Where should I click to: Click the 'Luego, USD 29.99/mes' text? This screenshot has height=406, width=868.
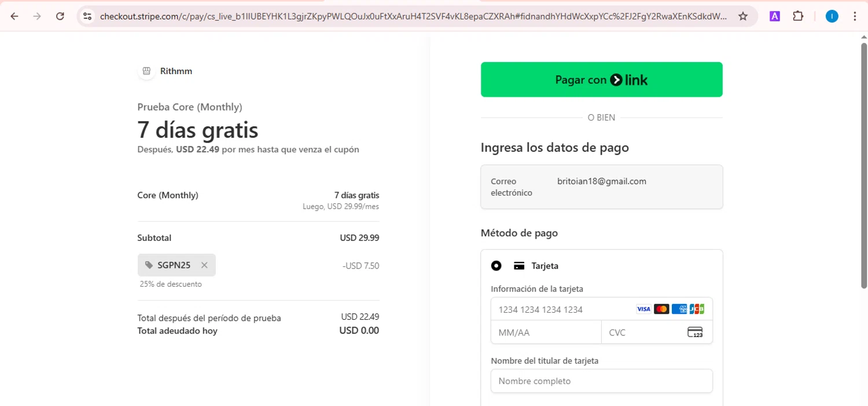341,206
